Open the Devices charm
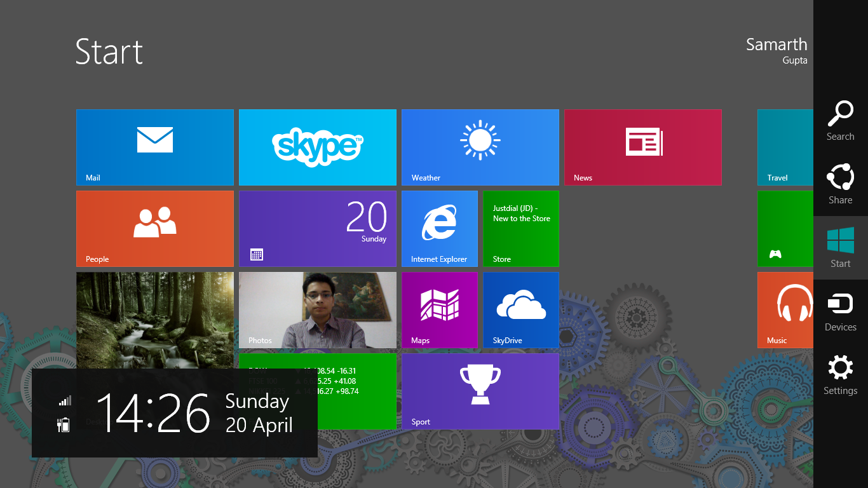 [841, 311]
